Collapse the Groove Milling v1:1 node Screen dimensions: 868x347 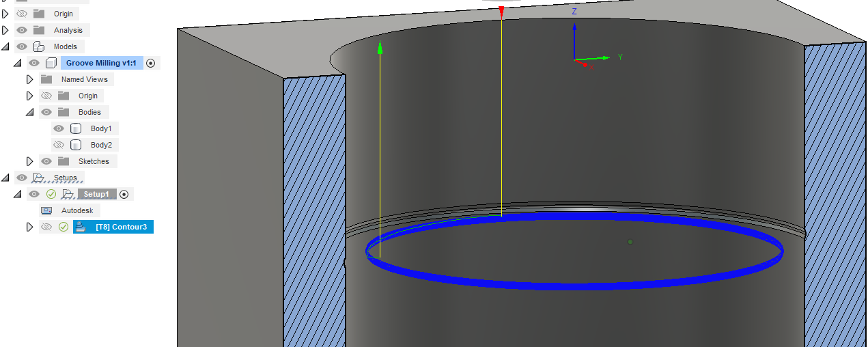18,63
